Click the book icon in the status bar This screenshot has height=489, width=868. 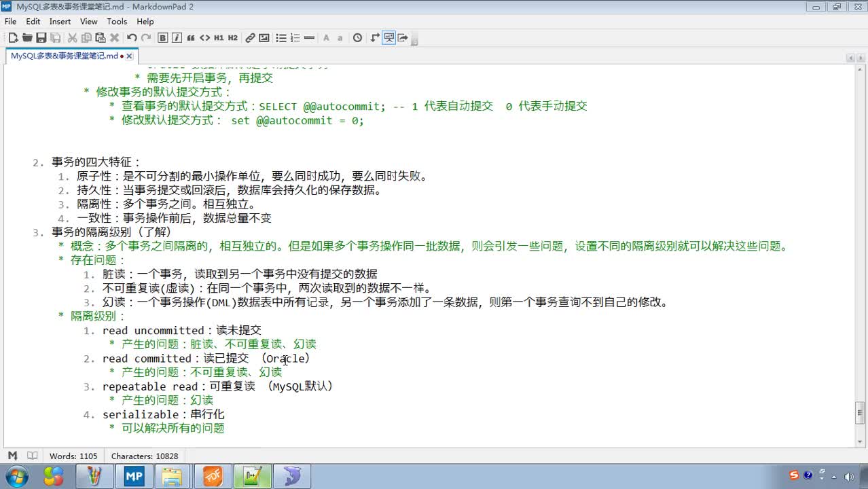coord(32,456)
